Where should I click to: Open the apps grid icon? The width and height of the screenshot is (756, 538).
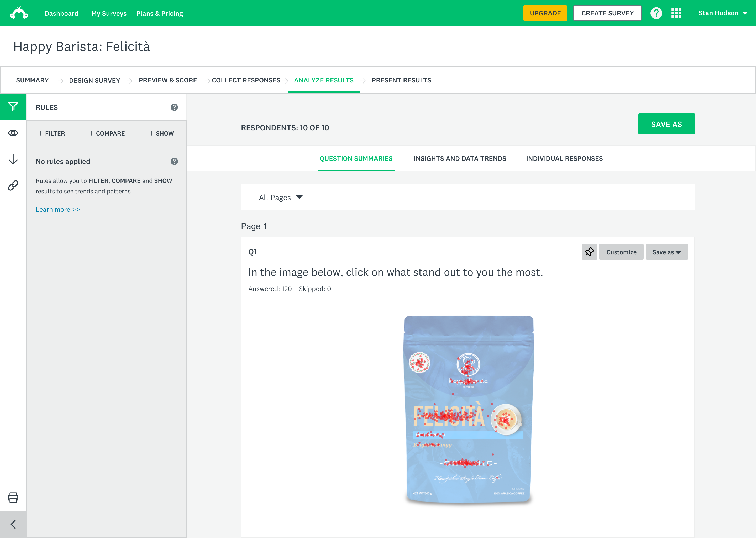676,13
